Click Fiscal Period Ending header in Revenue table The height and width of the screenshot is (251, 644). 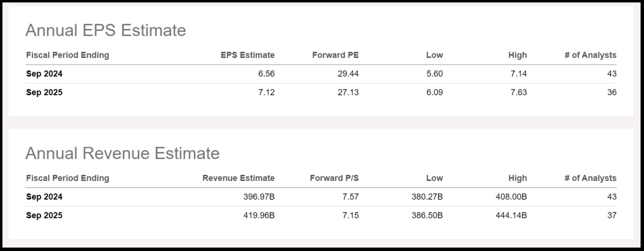[x=68, y=178]
